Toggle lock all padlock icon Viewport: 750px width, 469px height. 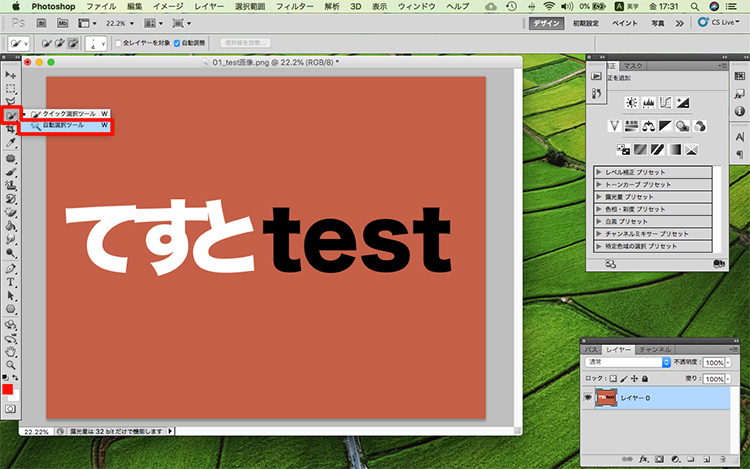645,379
